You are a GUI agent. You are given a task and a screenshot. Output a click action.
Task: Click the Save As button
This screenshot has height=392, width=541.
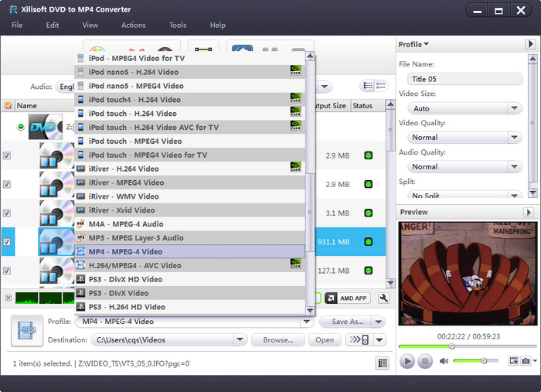coord(346,322)
